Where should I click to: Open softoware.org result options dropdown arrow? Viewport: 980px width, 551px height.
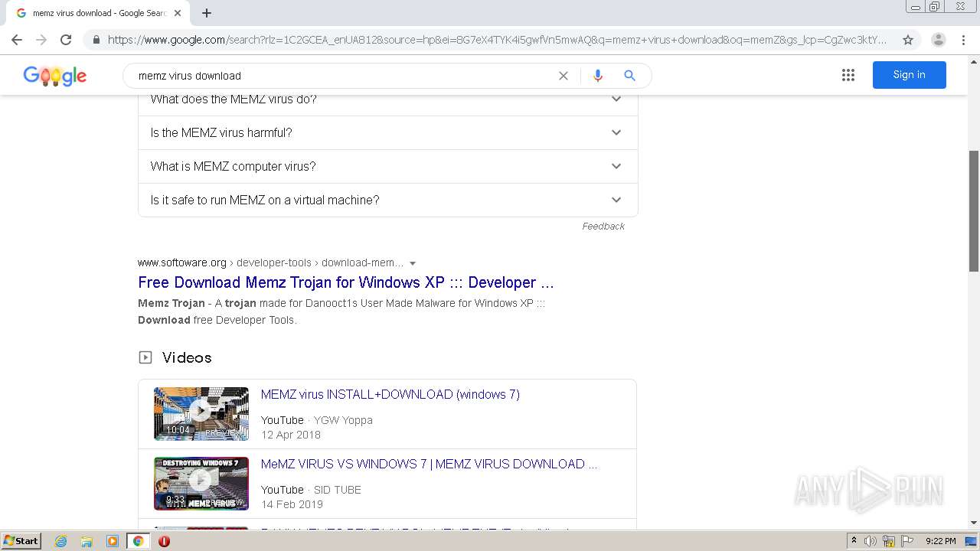click(x=413, y=263)
